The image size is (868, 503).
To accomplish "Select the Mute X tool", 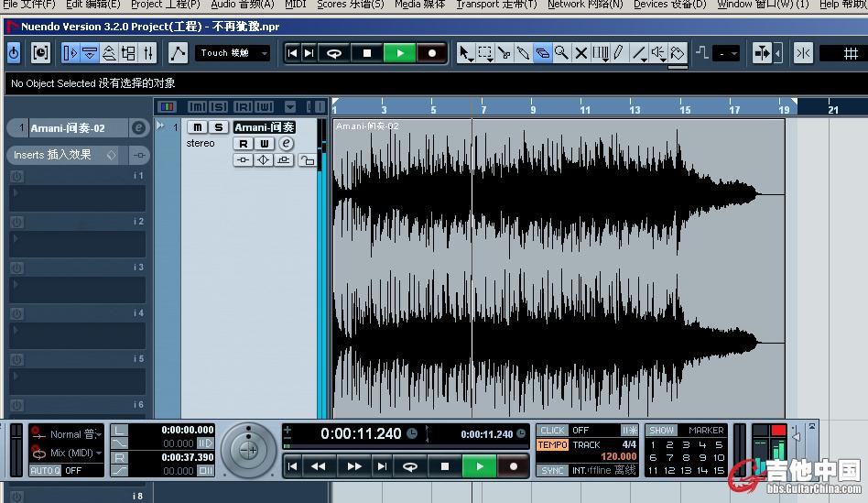I will click(580, 53).
